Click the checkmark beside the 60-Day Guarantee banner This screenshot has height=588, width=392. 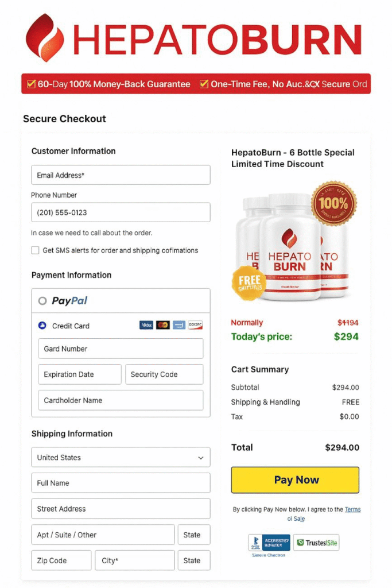click(30, 84)
